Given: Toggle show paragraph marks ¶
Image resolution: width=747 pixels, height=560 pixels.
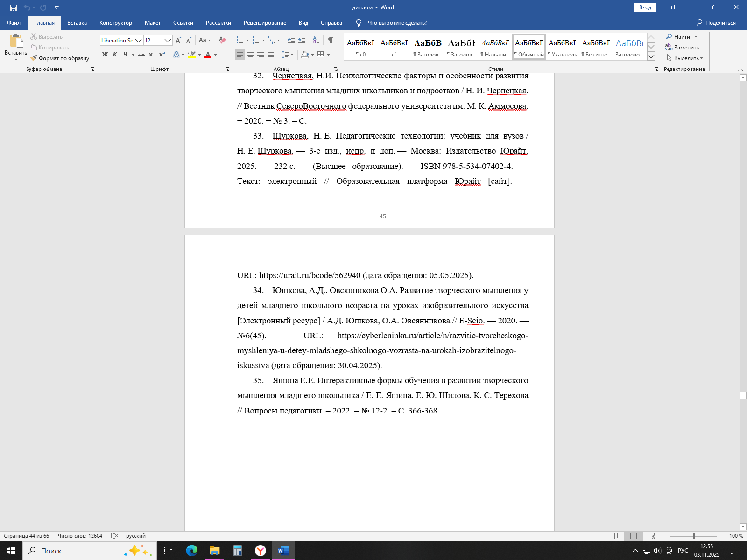Looking at the screenshot, I should [x=331, y=41].
